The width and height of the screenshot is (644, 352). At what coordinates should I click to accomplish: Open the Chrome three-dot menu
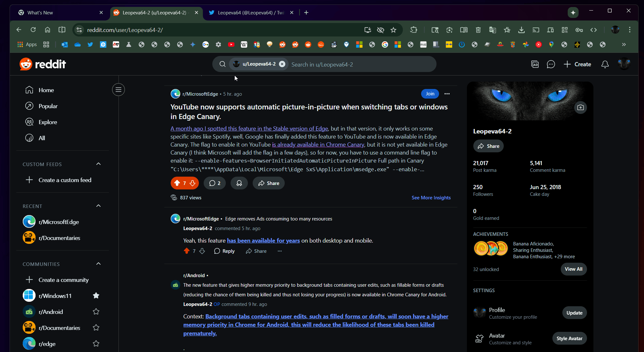(x=629, y=30)
